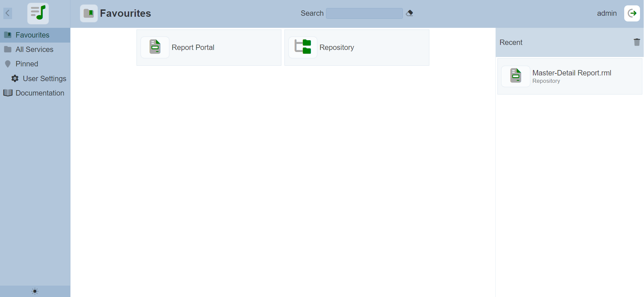Open All Services in sidebar
The width and height of the screenshot is (644, 297).
click(34, 50)
